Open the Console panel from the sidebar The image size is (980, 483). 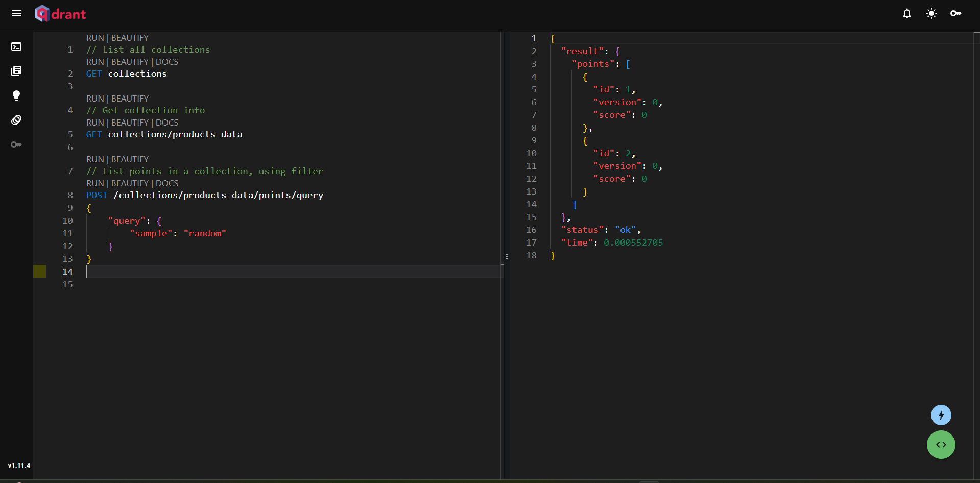pos(16,46)
